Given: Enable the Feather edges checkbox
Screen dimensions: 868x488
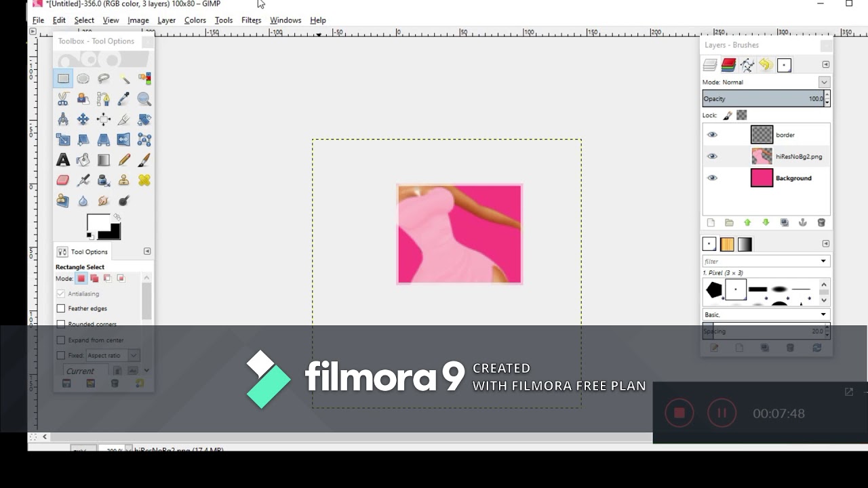Looking at the screenshot, I should pyautogui.click(x=61, y=308).
